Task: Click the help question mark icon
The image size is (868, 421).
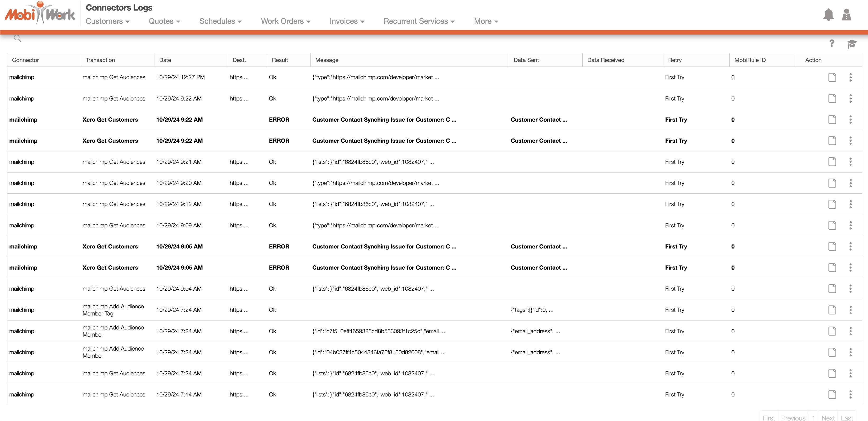Action: click(832, 43)
